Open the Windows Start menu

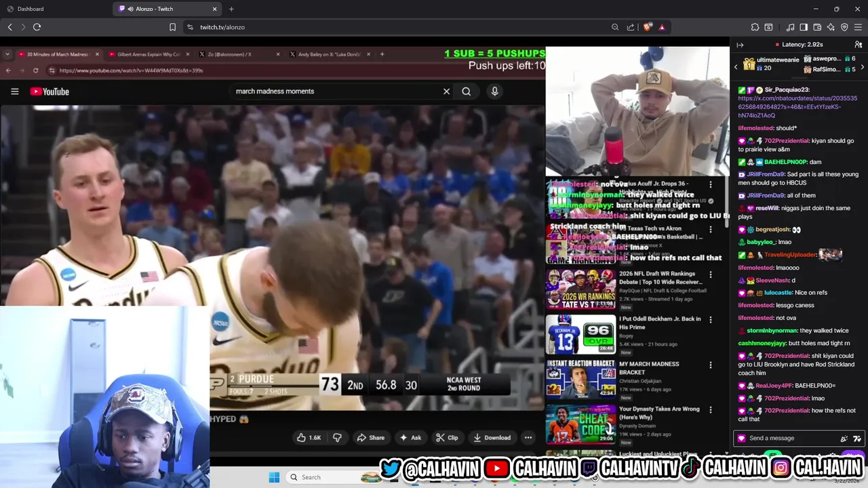274,477
